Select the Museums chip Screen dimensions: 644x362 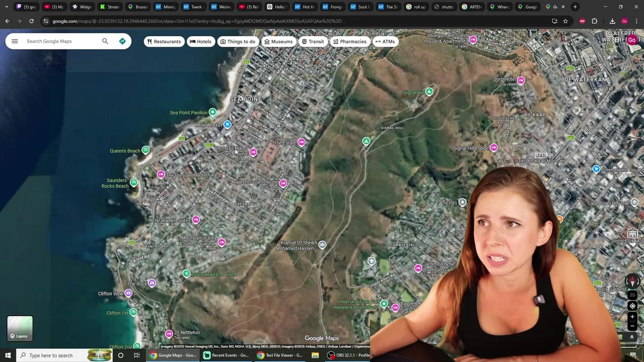click(278, 42)
